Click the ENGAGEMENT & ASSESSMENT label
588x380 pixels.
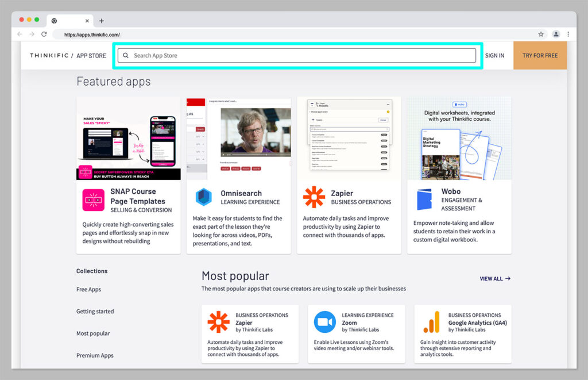tap(462, 204)
